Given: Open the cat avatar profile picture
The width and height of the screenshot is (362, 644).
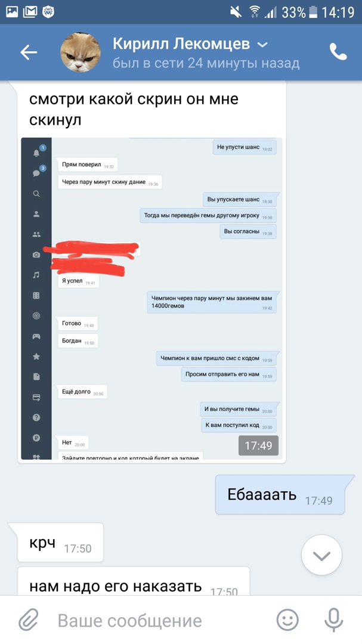Looking at the screenshot, I should tap(80, 52).
